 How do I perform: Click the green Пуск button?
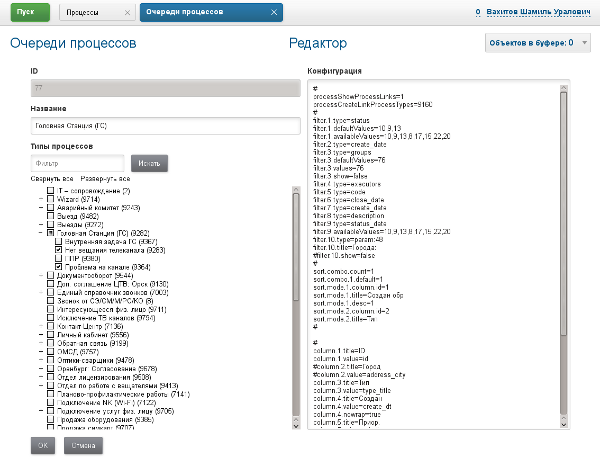[x=25, y=14]
